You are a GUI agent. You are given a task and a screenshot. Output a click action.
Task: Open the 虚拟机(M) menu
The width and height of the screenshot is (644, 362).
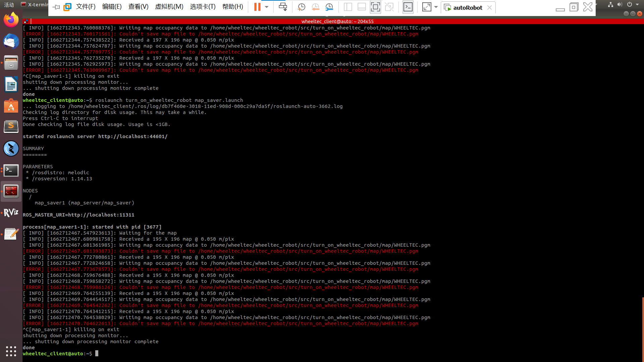click(x=169, y=7)
